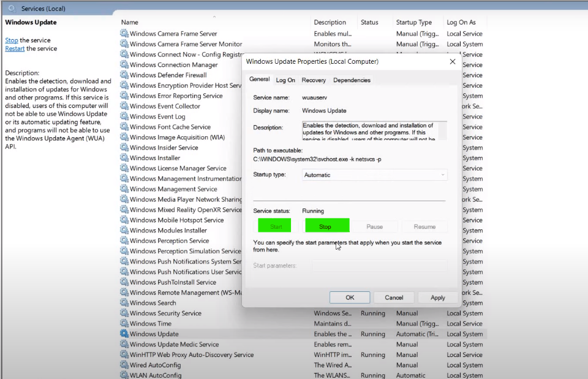Click the gear icon for Windows Management Service

point(124,189)
